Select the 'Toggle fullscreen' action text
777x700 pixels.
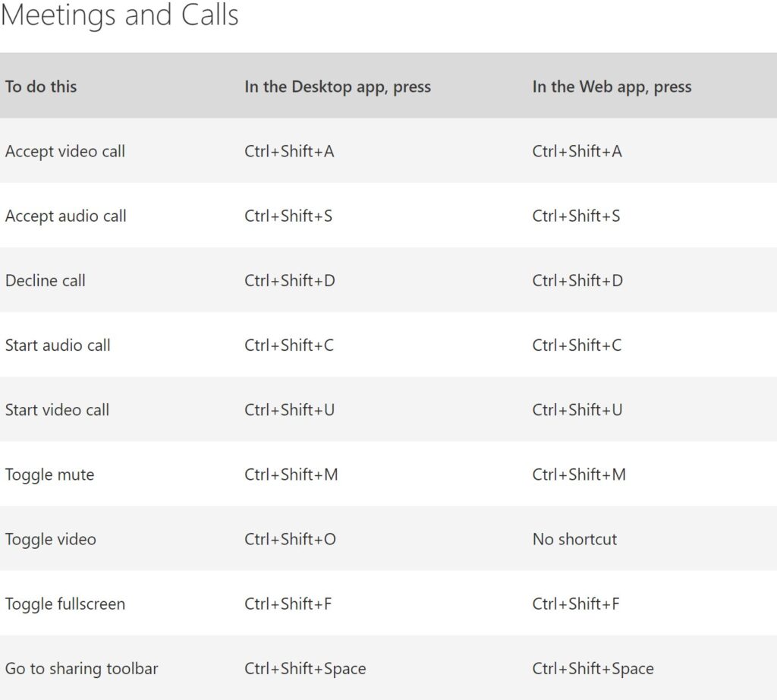[x=65, y=604]
